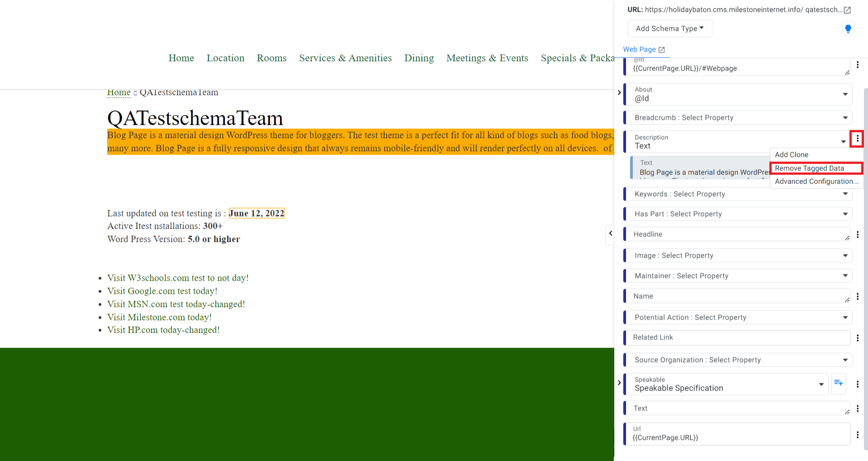Screen dimensions: 868x461
Task: Click into the Url CurrentPage.URL field
Action: pyautogui.click(x=737, y=434)
